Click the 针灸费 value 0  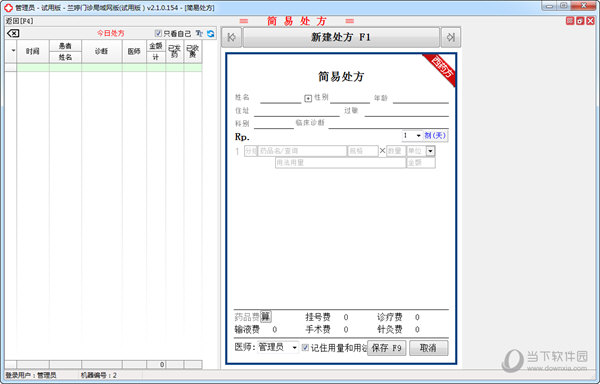(x=417, y=329)
